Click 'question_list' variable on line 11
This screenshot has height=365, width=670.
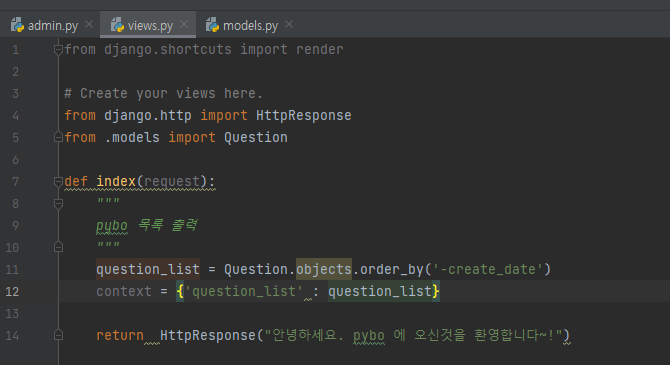[x=148, y=269]
